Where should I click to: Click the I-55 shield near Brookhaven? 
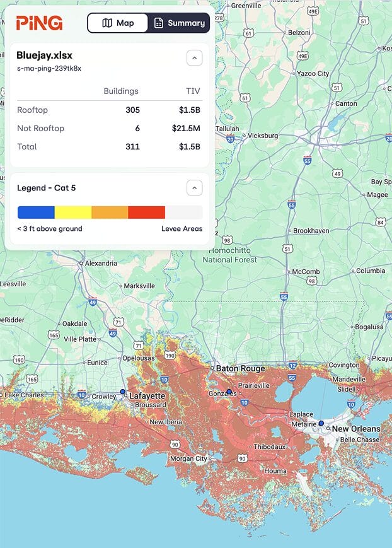(x=291, y=205)
